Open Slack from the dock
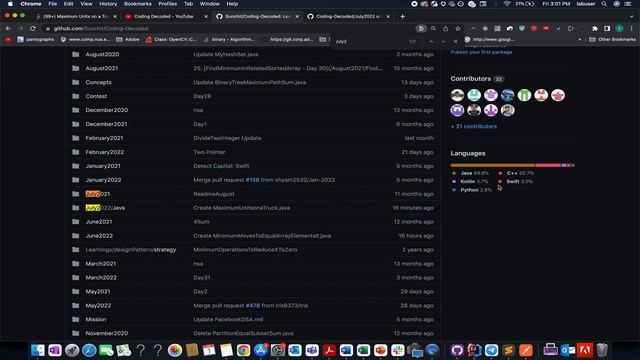This screenshot has height=360, width=640. [x=398, y=350]
